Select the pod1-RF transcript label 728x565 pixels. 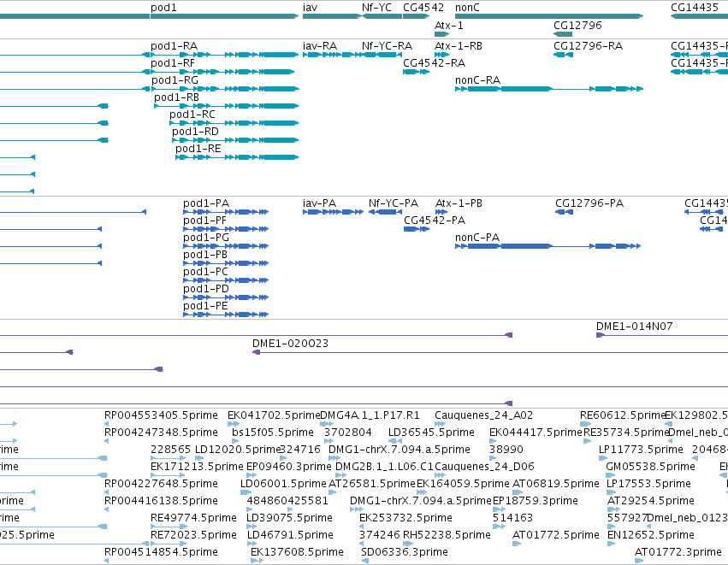pos(173,63)
